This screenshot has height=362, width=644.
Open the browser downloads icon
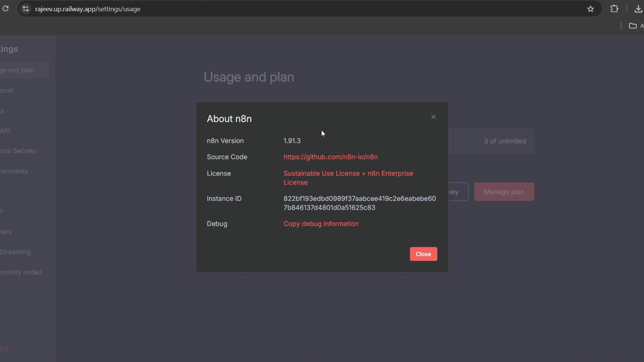638,9
